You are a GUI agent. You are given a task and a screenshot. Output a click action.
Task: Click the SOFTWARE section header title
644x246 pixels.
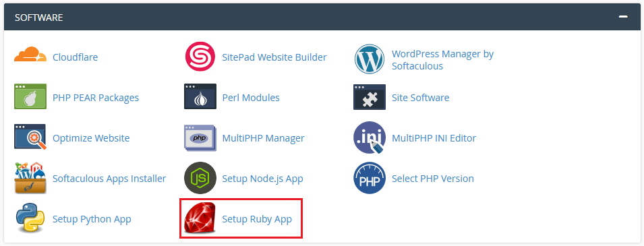[39, 18]
